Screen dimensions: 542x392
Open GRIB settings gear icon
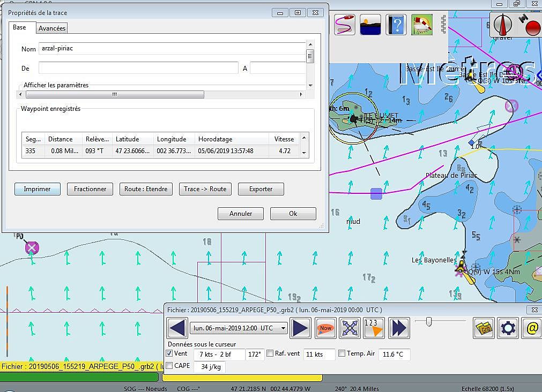508,328
